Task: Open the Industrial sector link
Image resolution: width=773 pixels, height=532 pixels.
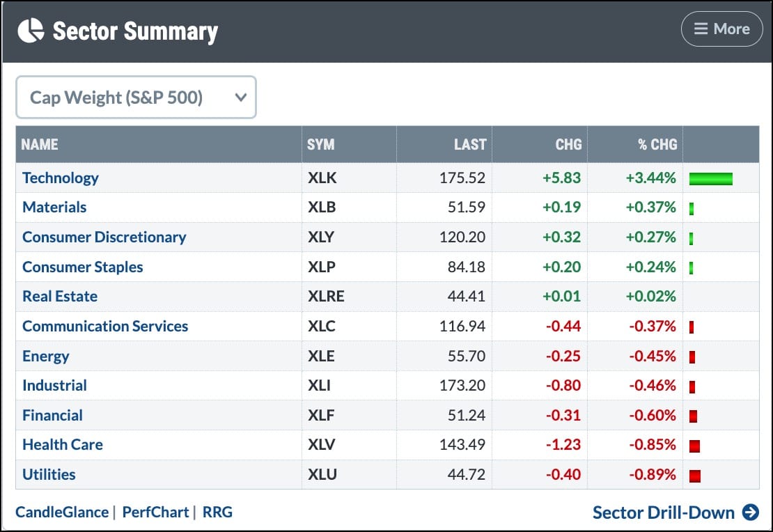Action: [x=54, y=385]
